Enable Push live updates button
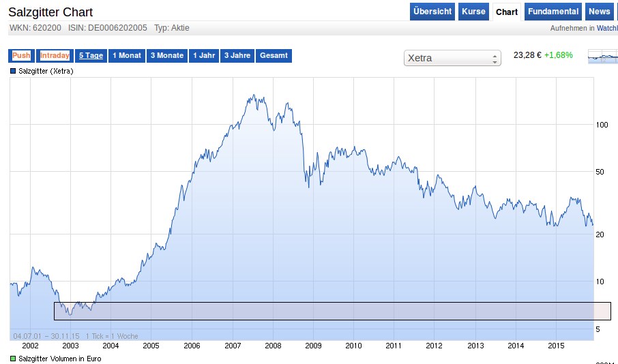This screenshot has width=618, height=364. click(21, 55)
